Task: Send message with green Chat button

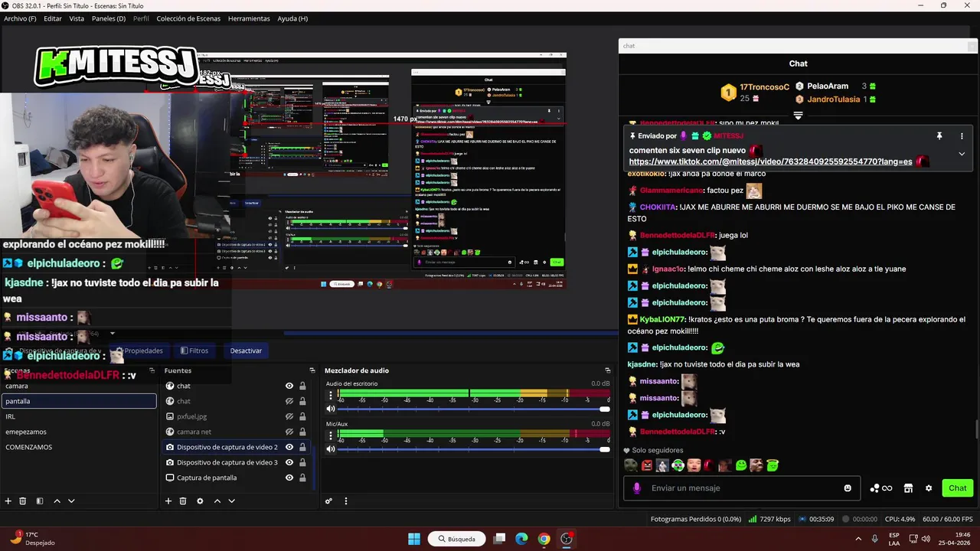Action: coord(958,488)
